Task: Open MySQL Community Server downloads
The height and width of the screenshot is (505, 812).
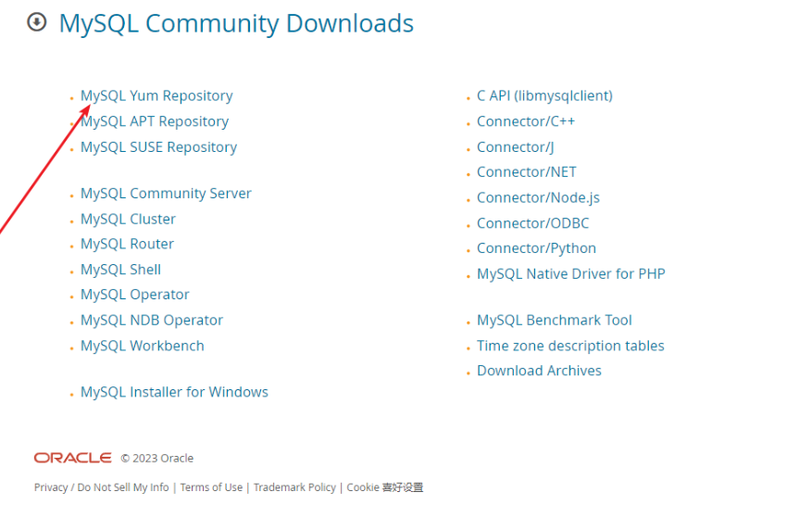Action: tap(166, 194)
